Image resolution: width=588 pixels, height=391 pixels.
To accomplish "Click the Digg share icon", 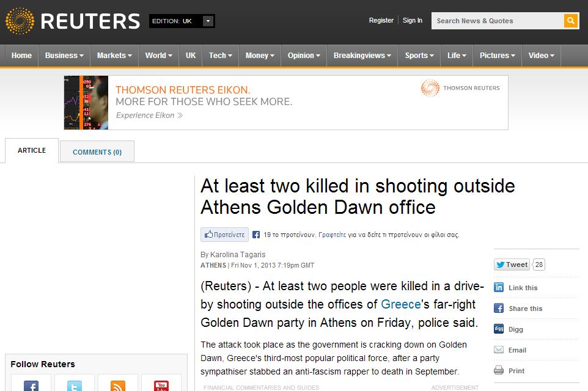I will (499, 329).
